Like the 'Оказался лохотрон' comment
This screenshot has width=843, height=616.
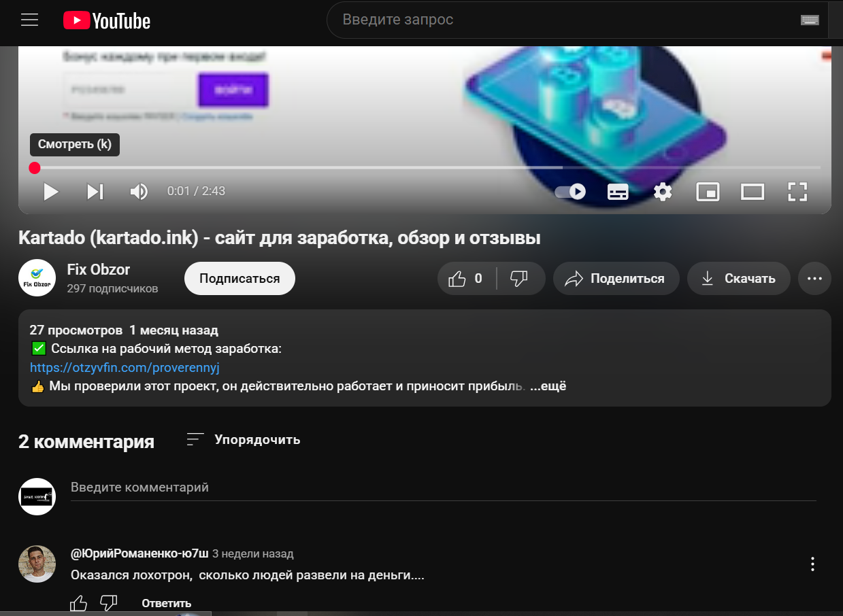[x=79, y=603]
